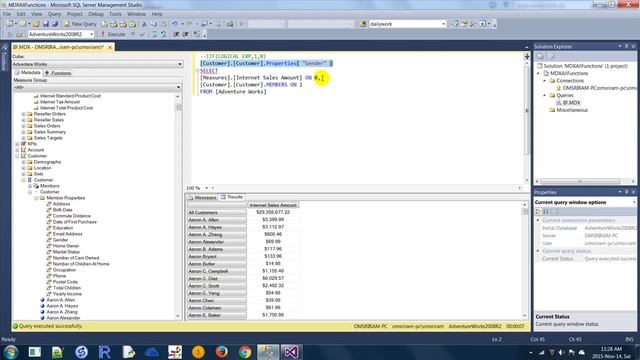The height and width of the screenshot is (360, 640).
Task: Expand the KPIs node
Action: click(x=17, y=144)
